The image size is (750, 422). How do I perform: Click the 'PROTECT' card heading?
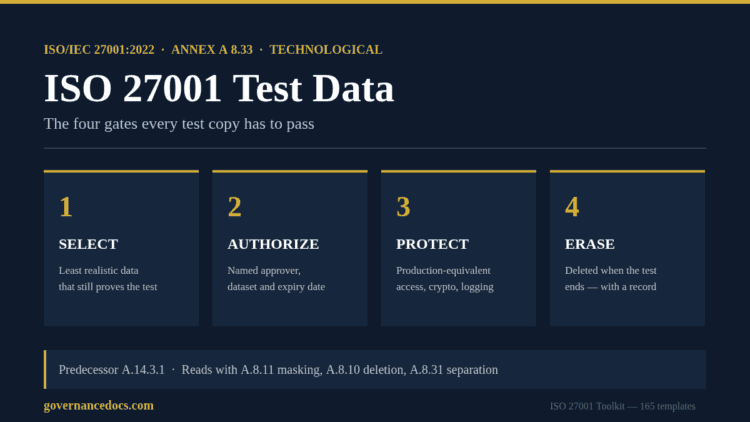(x=432, y=244)
